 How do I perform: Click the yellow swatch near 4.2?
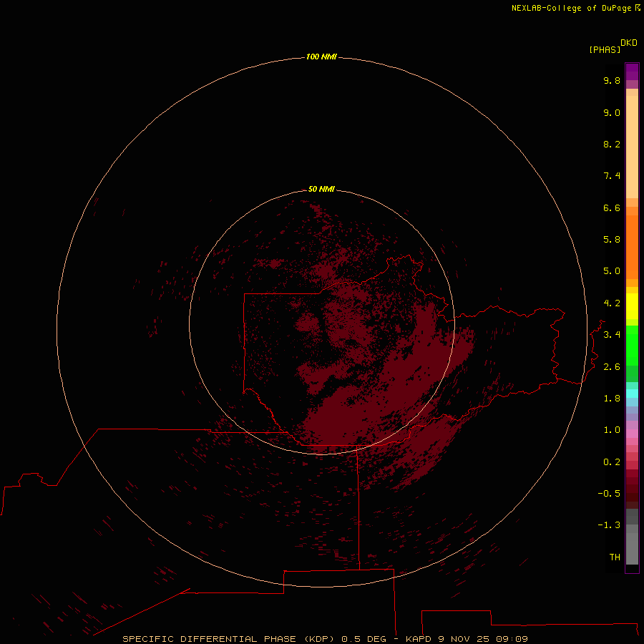[632, 306]
